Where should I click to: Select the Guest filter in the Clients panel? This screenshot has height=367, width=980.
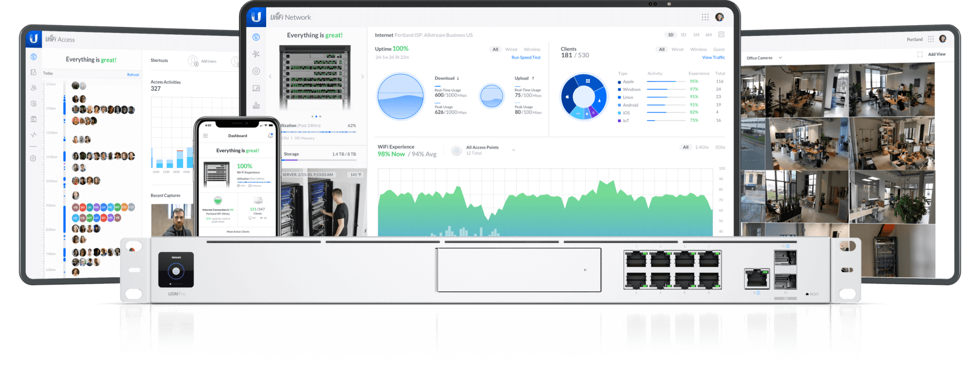pyautogui.click(x=719, y=50)
